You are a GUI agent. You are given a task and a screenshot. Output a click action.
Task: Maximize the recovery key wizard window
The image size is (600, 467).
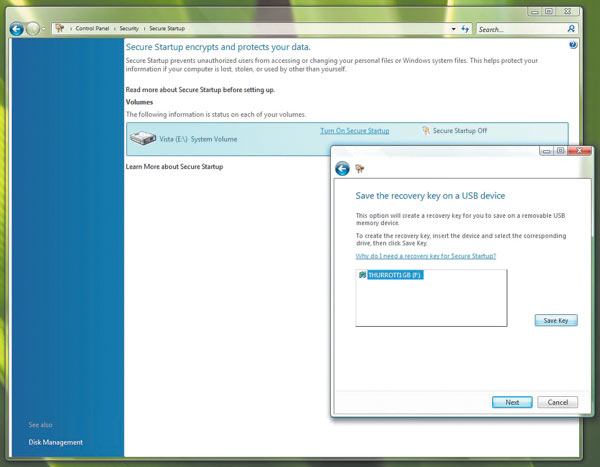click(561, 151)
